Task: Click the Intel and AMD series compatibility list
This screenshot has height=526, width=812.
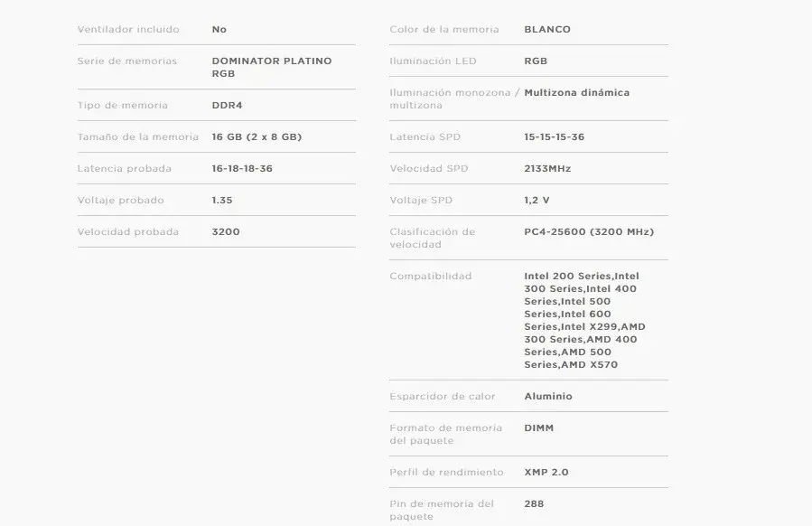Action: tap(583, 321)
